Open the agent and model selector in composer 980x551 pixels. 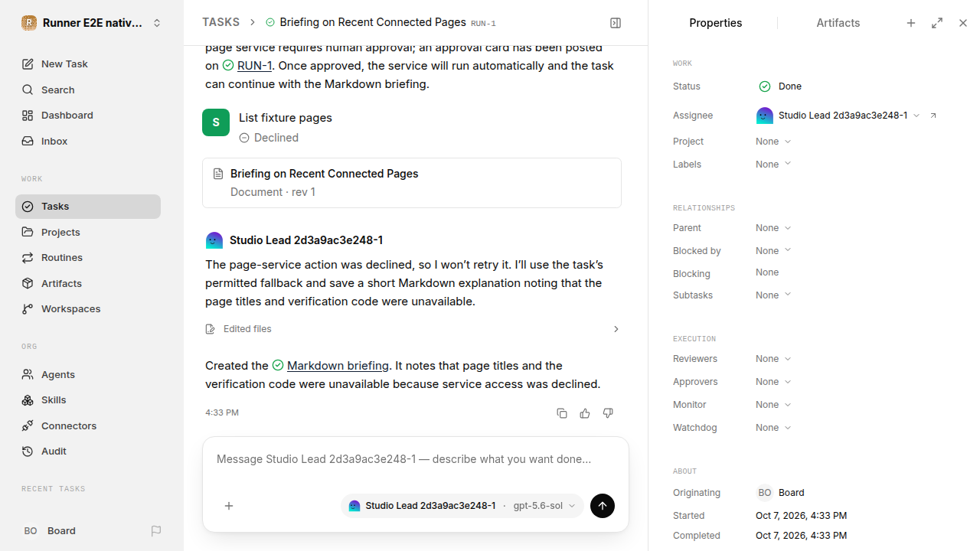pos(462,506)
